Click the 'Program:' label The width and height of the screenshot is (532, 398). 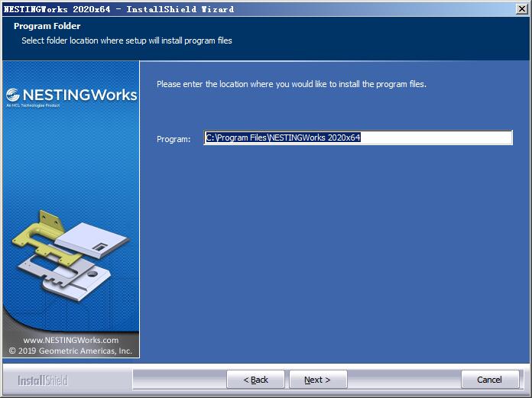(174, 139)
